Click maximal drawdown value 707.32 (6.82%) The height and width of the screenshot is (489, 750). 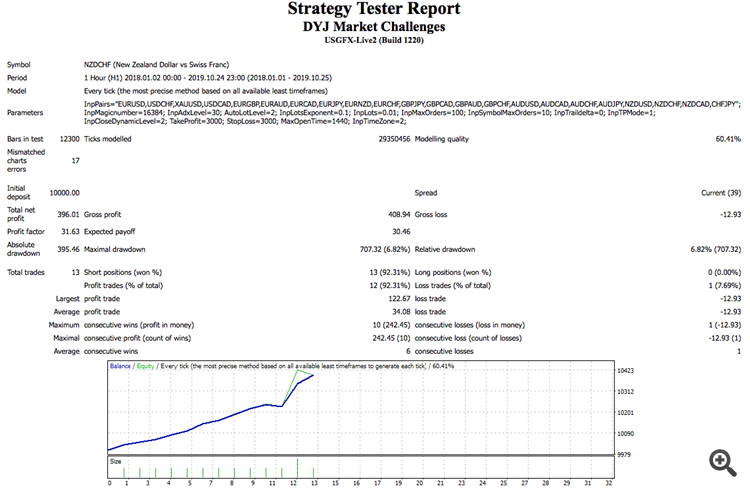tap(385, 249)
